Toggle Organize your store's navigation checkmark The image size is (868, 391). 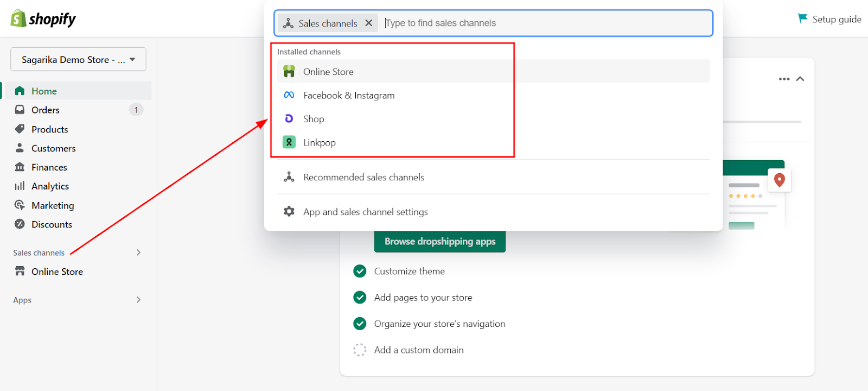click(360, 324)
